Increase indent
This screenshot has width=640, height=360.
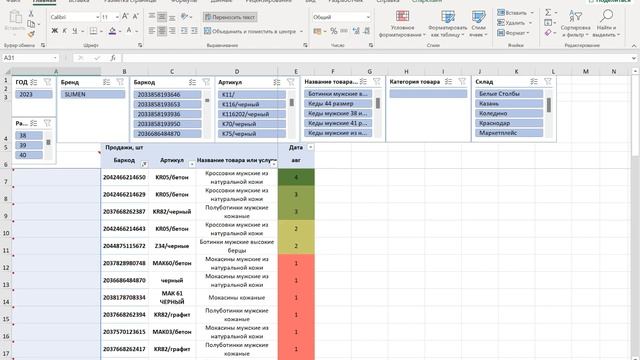coord(195,31)
